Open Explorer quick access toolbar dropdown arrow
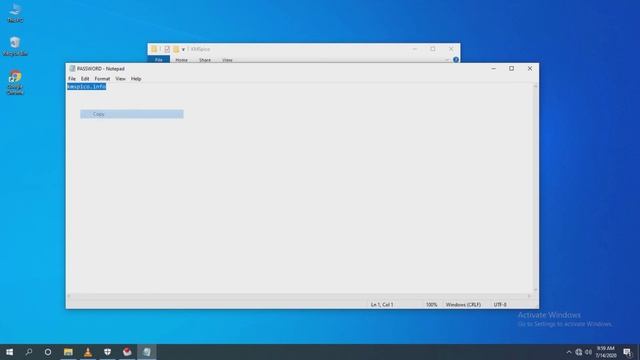 [183, 49]
